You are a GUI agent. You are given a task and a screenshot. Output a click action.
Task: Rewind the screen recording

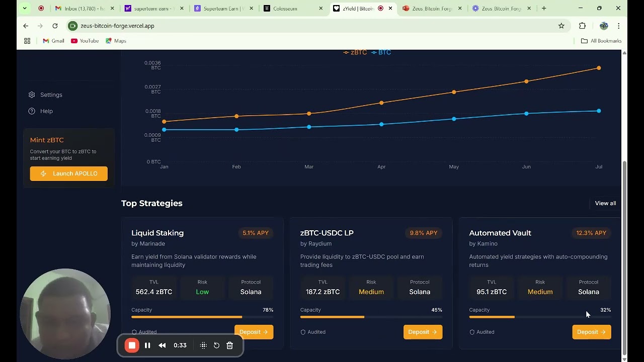[162, 345]
